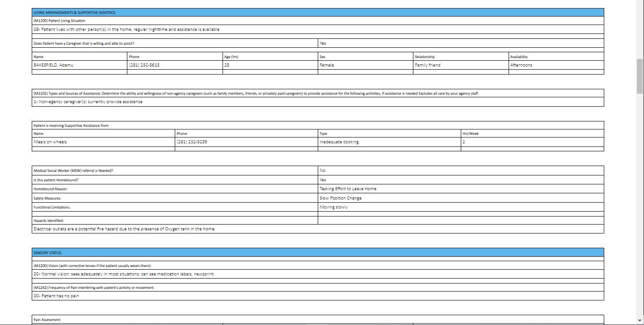Viewport: 644px width, 325px height.
Task: Select the Tasking Effort to Leave Home reason
Action: [348, 189]
